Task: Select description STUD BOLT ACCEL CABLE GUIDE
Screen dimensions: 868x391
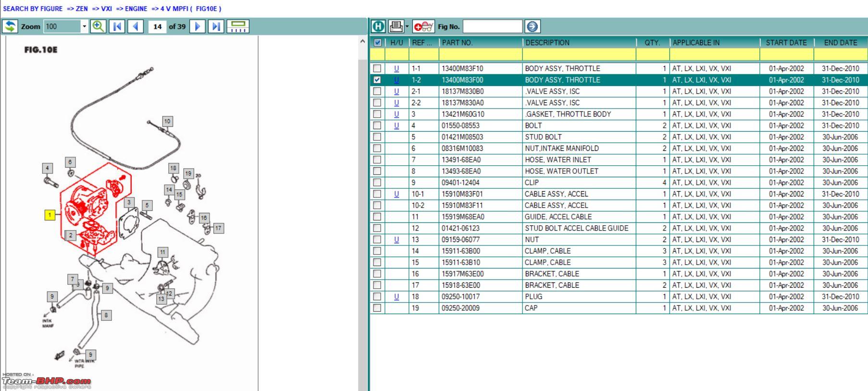Action: click(x=576, y=228)
